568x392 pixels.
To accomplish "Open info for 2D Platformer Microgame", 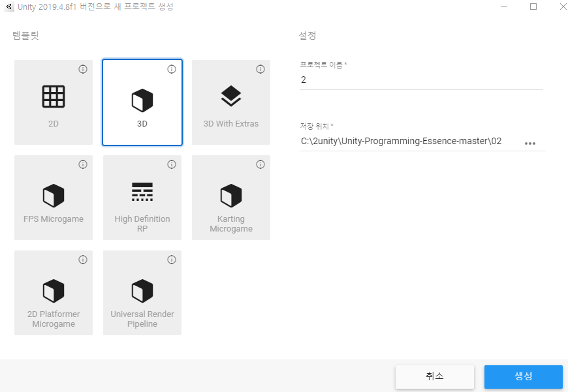I will click(83, 260).
